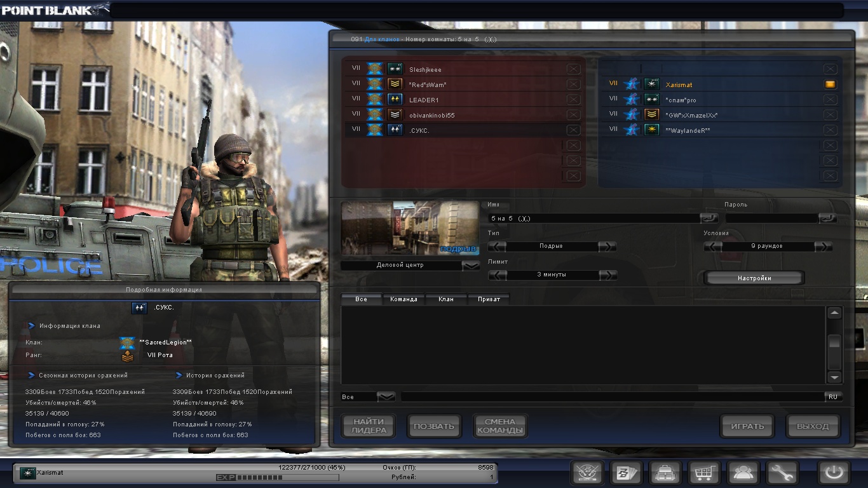Click the power exit icon

[834, 473]
